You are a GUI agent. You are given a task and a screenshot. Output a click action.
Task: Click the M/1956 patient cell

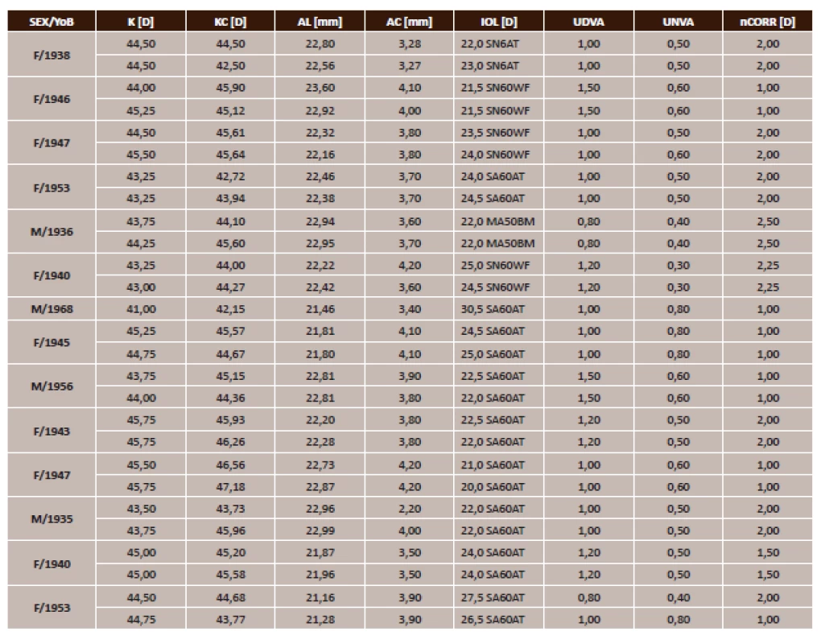[52, 386]
